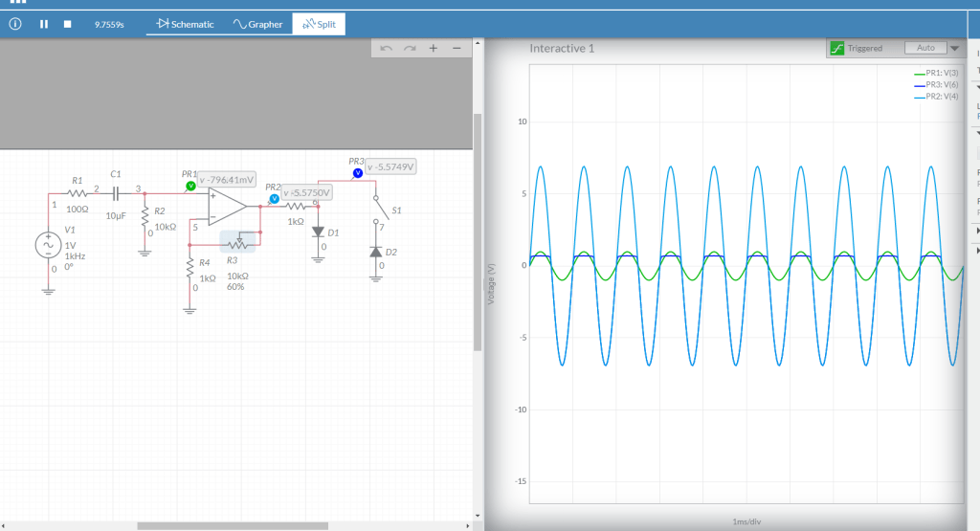This screenshot has height=531, width=980.
Task: Select the V1 AC voltage source
Action: click(48, 246)
